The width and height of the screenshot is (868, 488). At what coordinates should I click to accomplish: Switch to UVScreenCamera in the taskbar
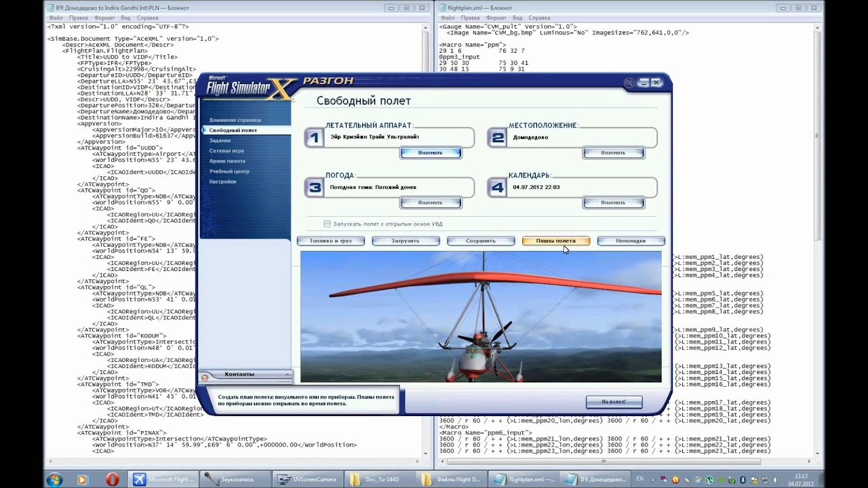click(308, 479)
